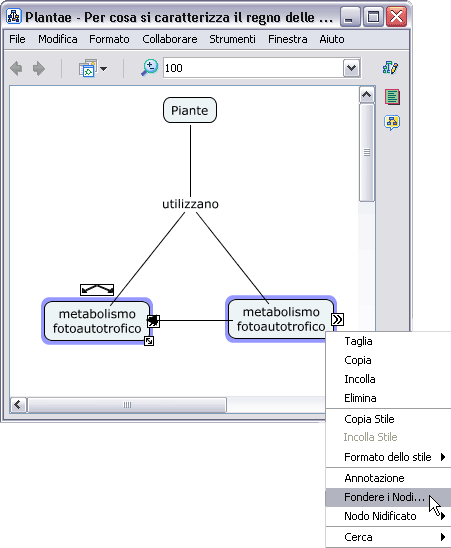The width and height of the screenshot is (451, 548).
Task: Click the zoom value input field
Action: 253,68
